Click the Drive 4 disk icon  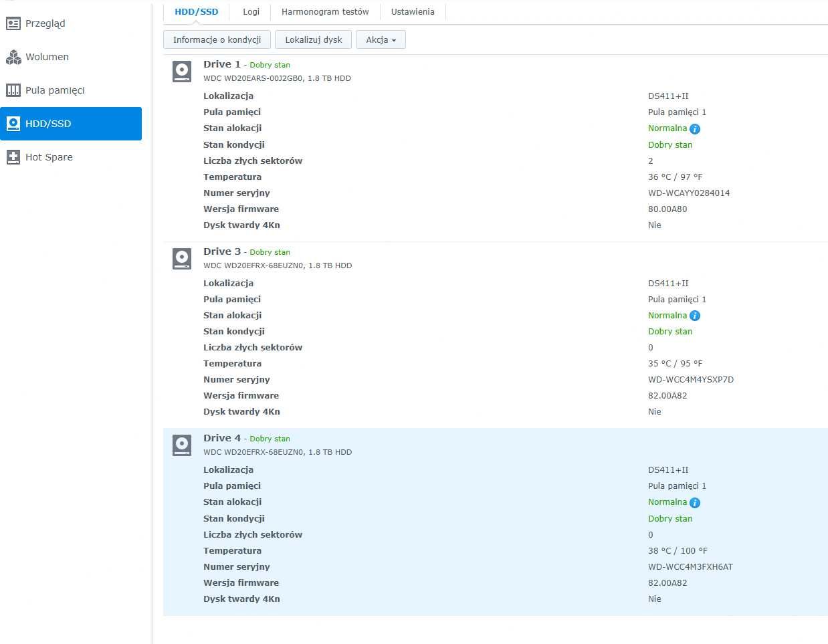tap(182, 445)
